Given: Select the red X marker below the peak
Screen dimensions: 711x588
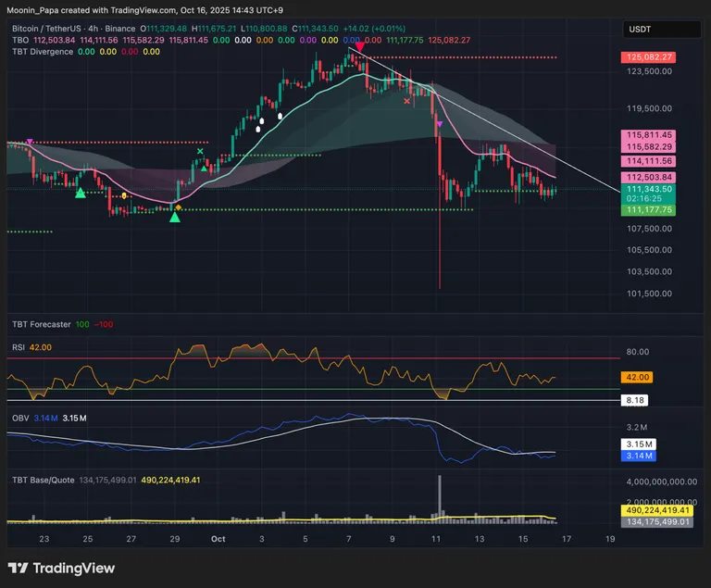Looking at the screenshot, I should [x=407, y=101].
